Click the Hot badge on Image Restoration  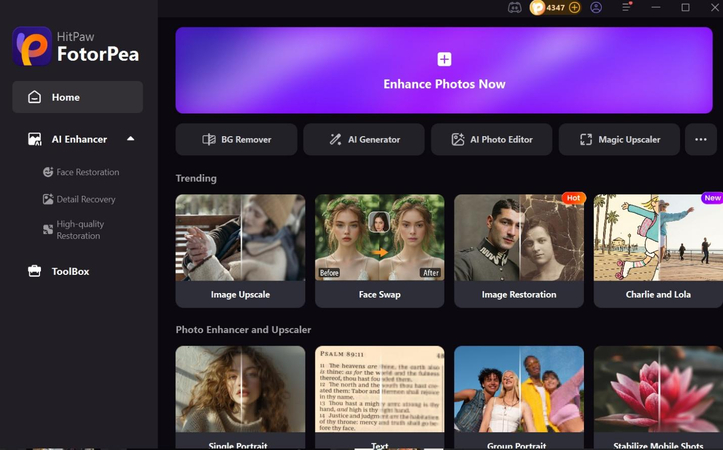[x=574, y=198]
